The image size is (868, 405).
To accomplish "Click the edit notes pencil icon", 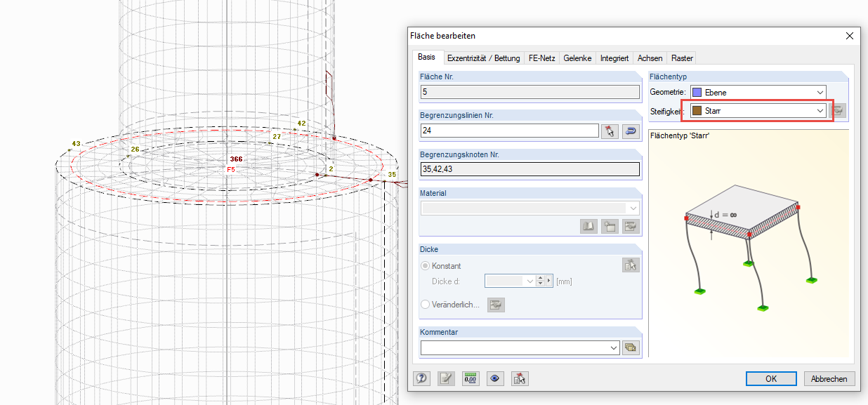I will pos(446,378).
